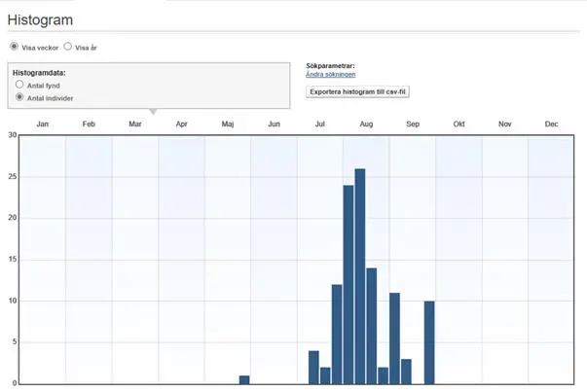The width and height of the screenshot is (587, 392).
Task: Click the bar with value 24
Action: (x=349, y=284)
